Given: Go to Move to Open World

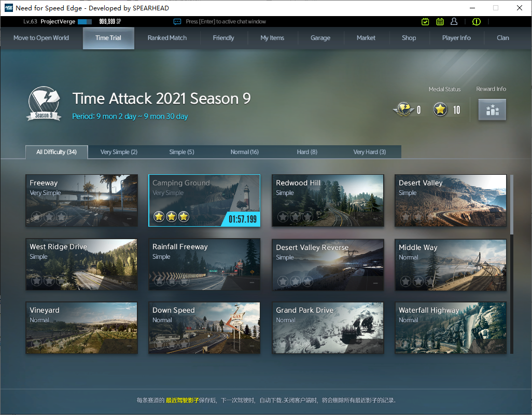Looking at the screenshot, I should [41, 38].
